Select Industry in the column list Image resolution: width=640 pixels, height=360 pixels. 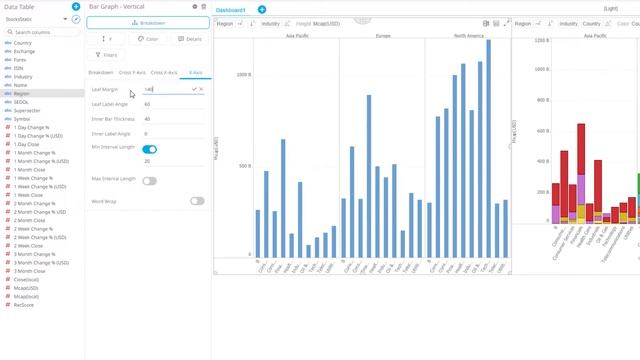pos(23,77)
